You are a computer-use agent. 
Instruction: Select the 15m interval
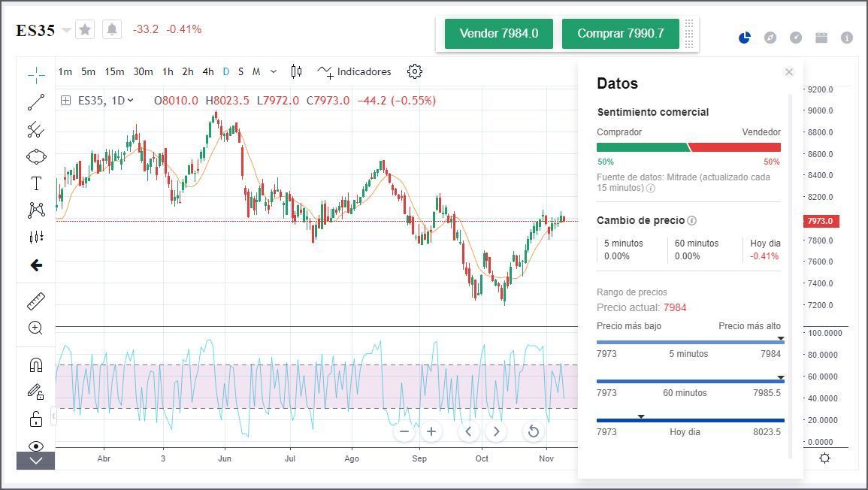(x=114, y=71)
